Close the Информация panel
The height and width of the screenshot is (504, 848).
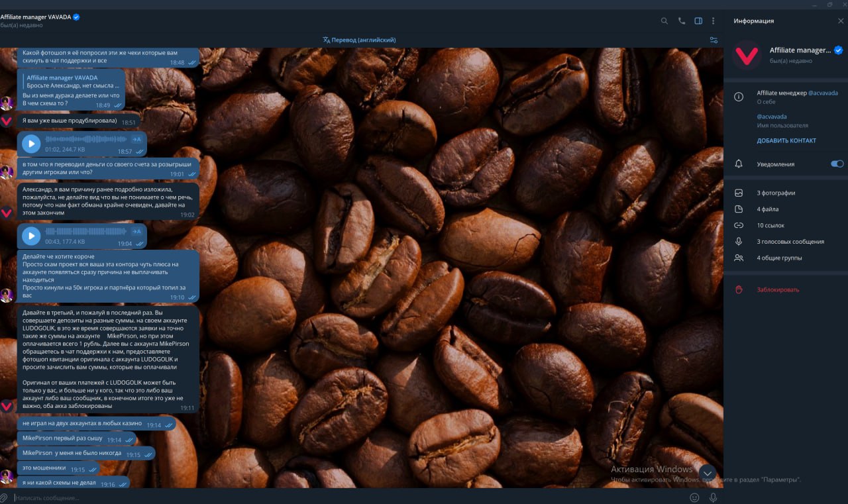coord(841,21)
